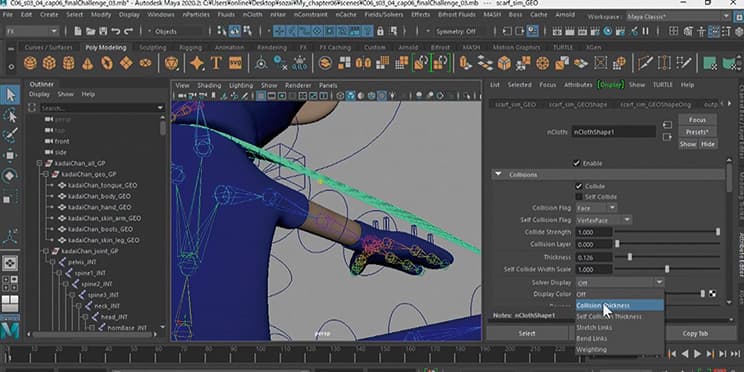Open the Self Collision Flag VertexFace dropdown
The width and height of the screenshot is (744, 372).
point(604,220)
